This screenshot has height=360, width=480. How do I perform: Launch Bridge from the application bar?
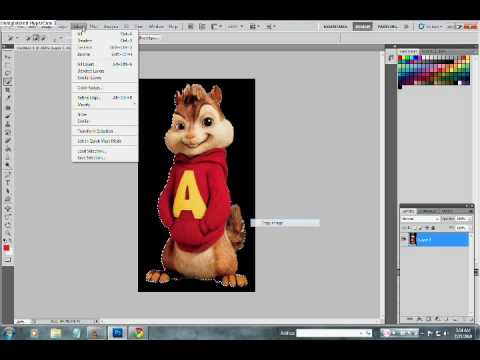[191, 26]
